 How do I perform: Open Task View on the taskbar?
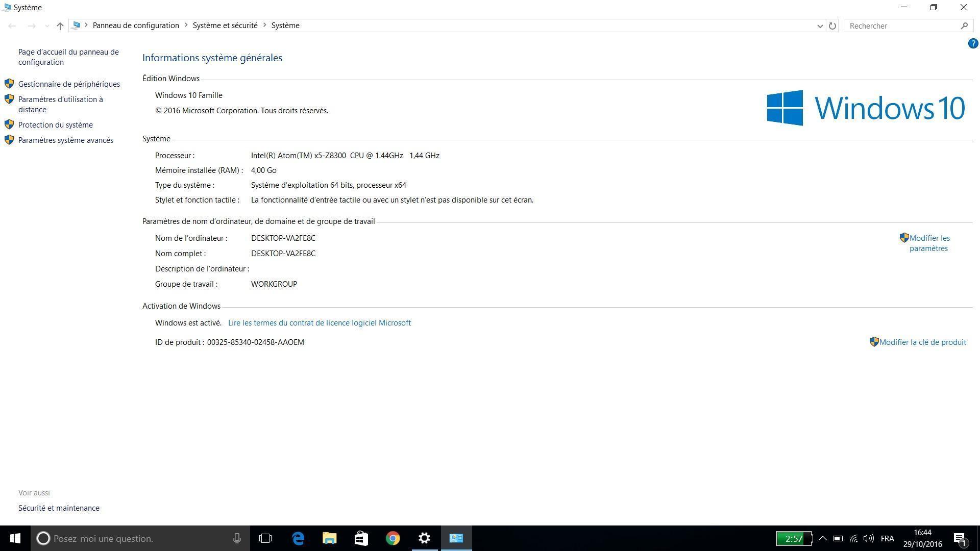pos(265,538)
